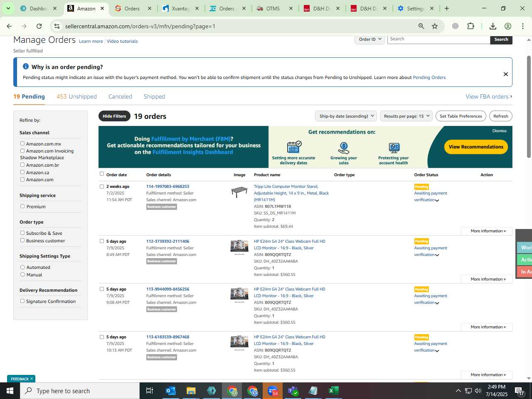Open order link 113-9944099-8456256

167,289
